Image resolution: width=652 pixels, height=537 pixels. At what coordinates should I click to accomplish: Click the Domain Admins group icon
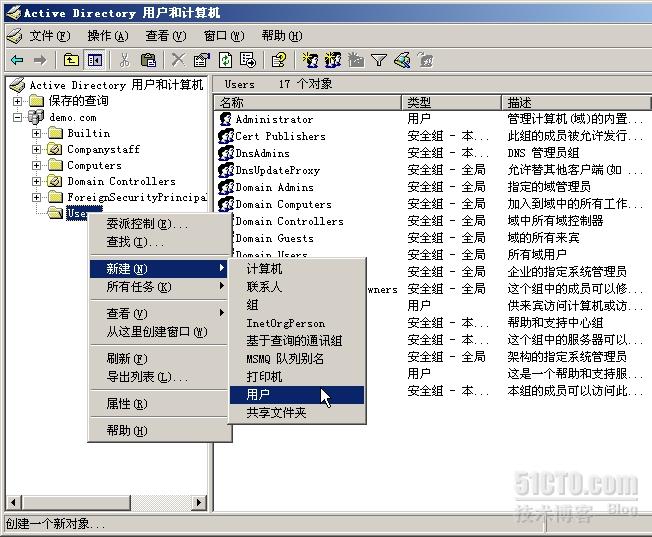(x=226, y=187)
